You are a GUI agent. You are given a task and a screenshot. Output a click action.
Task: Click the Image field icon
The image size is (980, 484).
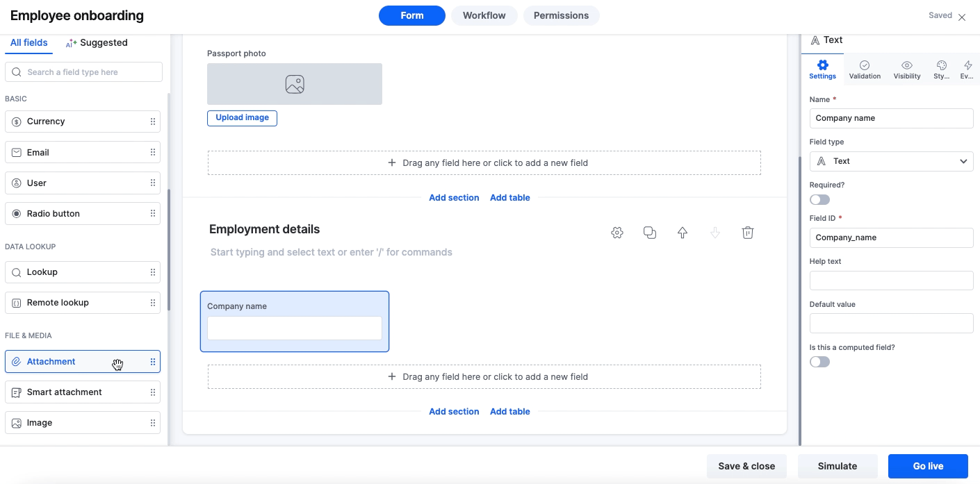(x=17, y=423)
